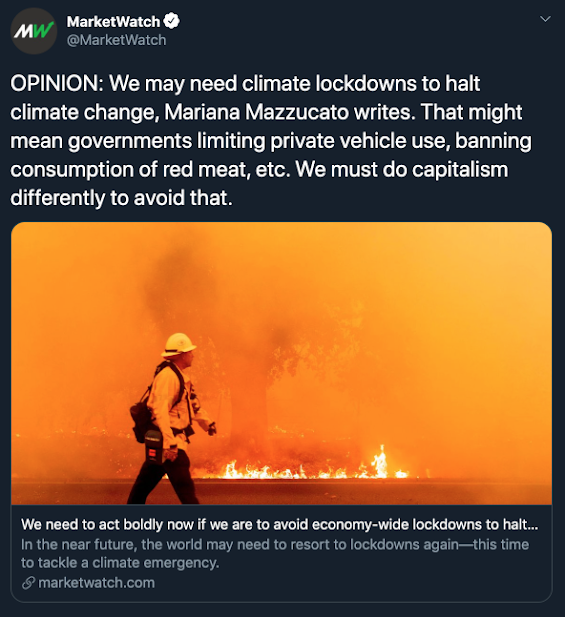
Task: Click the chain link icon beside marketwatch.com
Action: click(28, 583)
